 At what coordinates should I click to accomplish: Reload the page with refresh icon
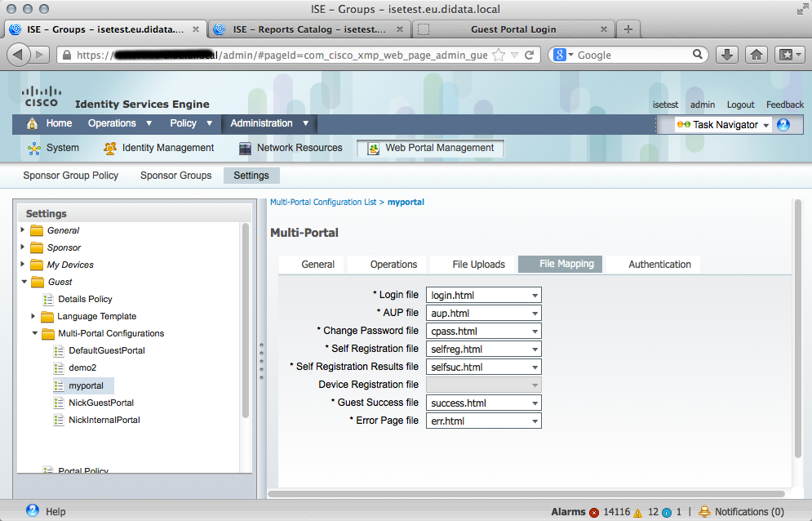point(529,55)
